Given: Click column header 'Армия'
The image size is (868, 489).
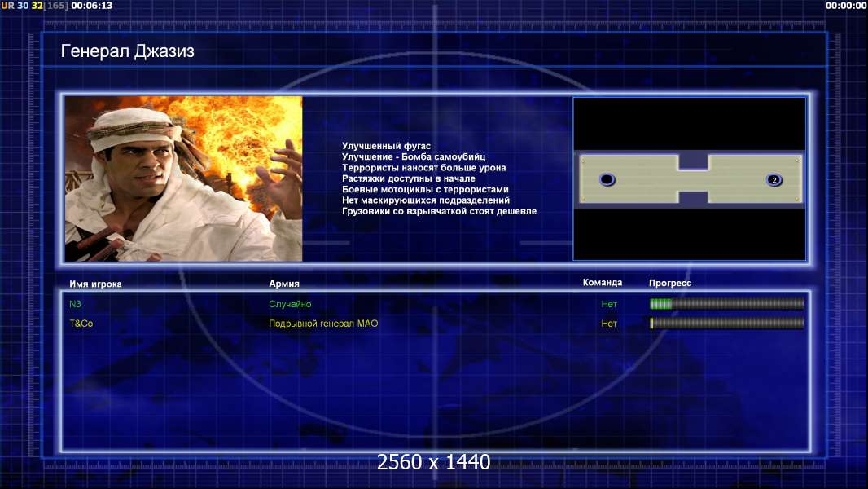Looking at the screenshot, I should coord(284,284).
